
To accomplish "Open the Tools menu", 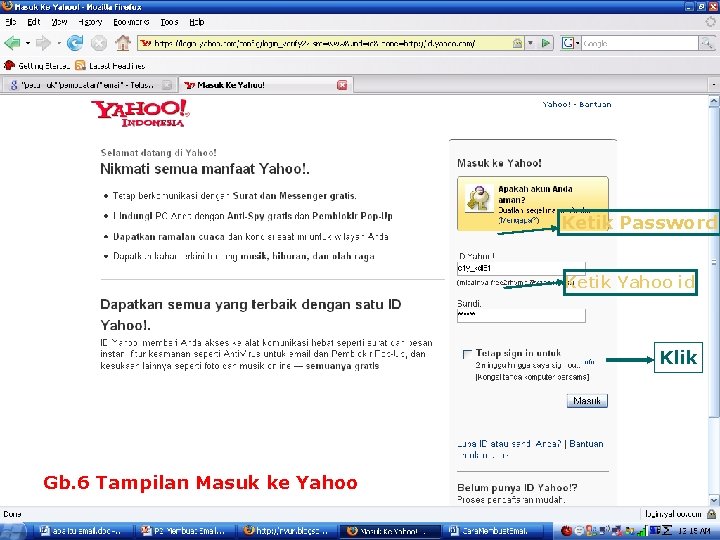I will click(169, 22).
